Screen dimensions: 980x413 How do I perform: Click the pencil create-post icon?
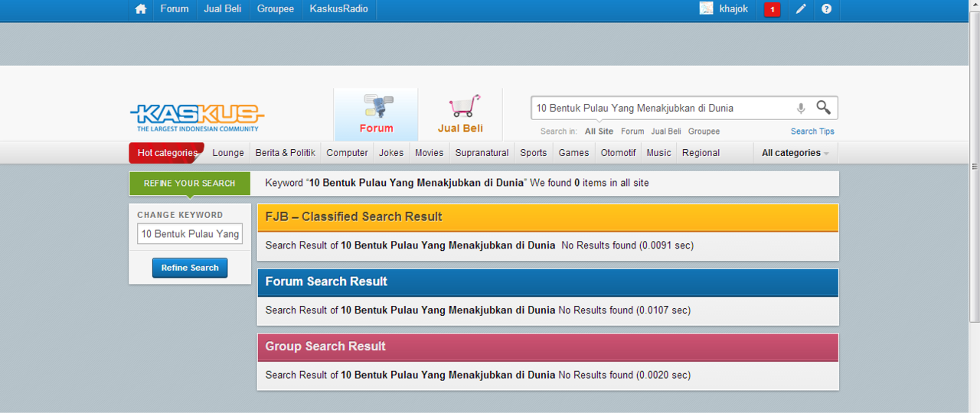pos(801,9)
